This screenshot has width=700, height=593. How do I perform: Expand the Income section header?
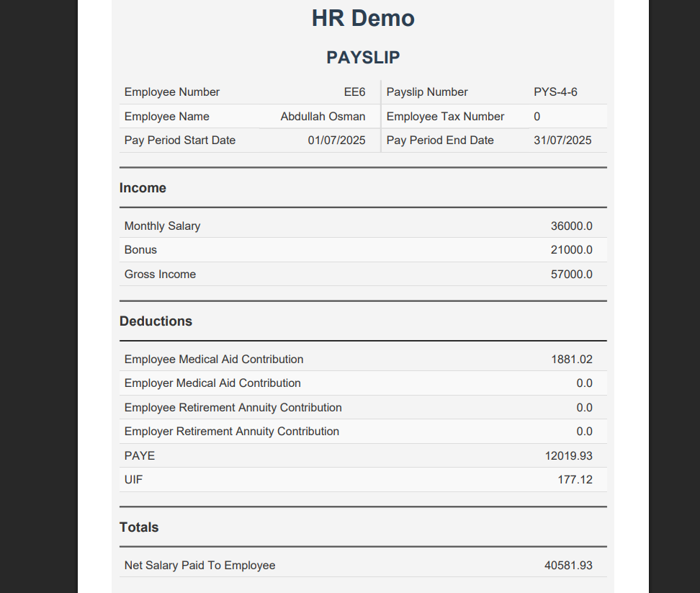pyautogui.click(x=143, y=187)
